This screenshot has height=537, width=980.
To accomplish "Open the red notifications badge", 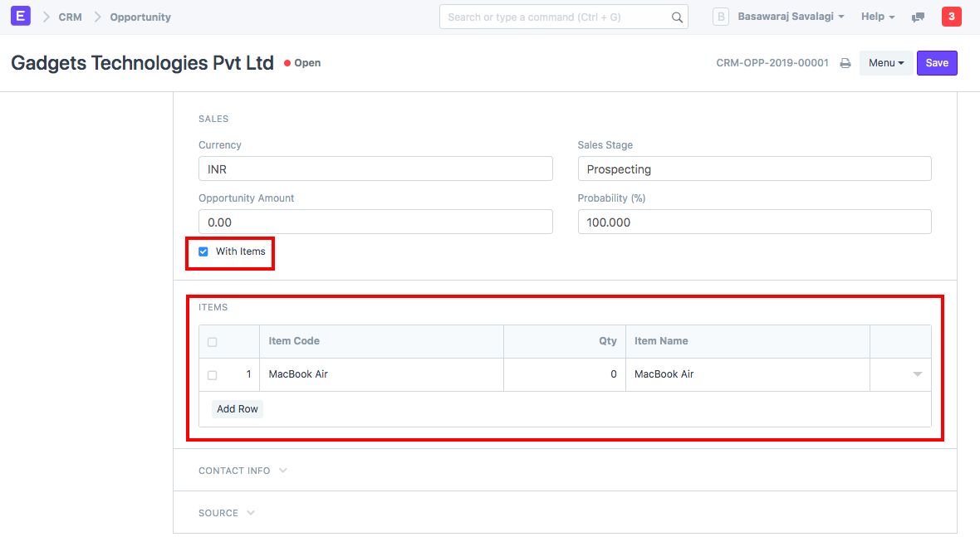I will coord(951,17).
